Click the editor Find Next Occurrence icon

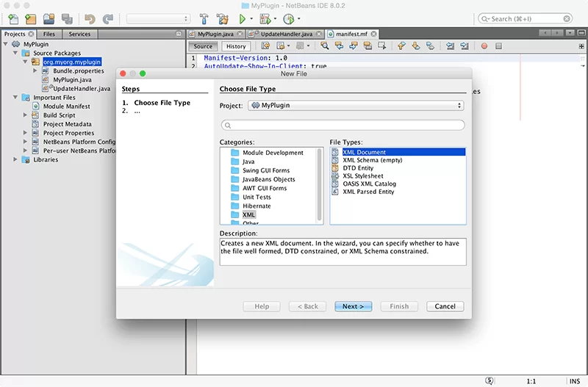tap(354, 46)
